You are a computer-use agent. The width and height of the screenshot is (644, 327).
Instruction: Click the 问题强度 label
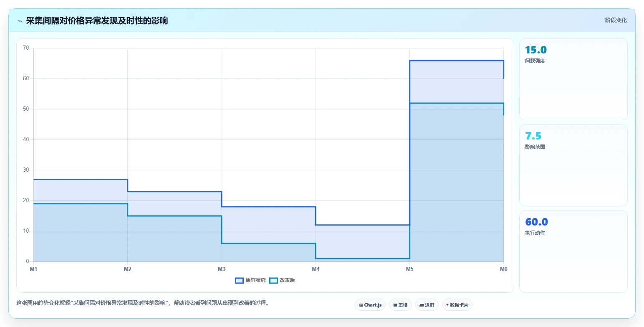coord(535,61)
